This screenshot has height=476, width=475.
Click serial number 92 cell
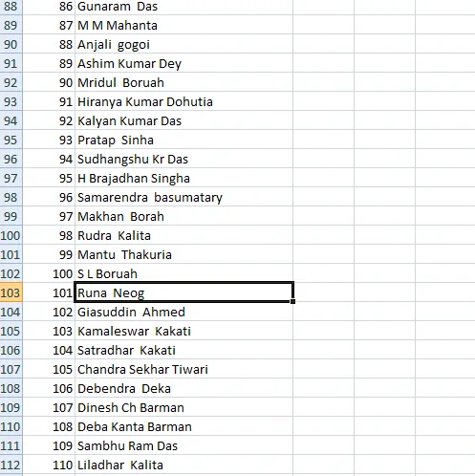[49, 120]
